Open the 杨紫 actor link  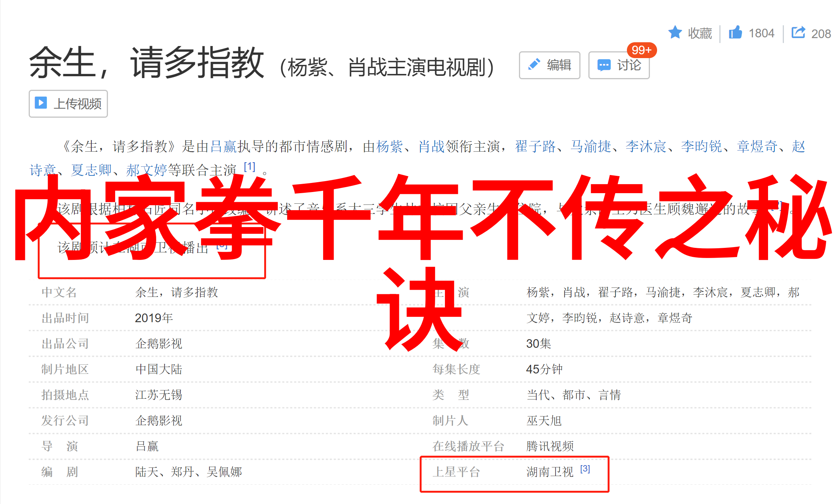pyautogui.click(x=389, y=146)
